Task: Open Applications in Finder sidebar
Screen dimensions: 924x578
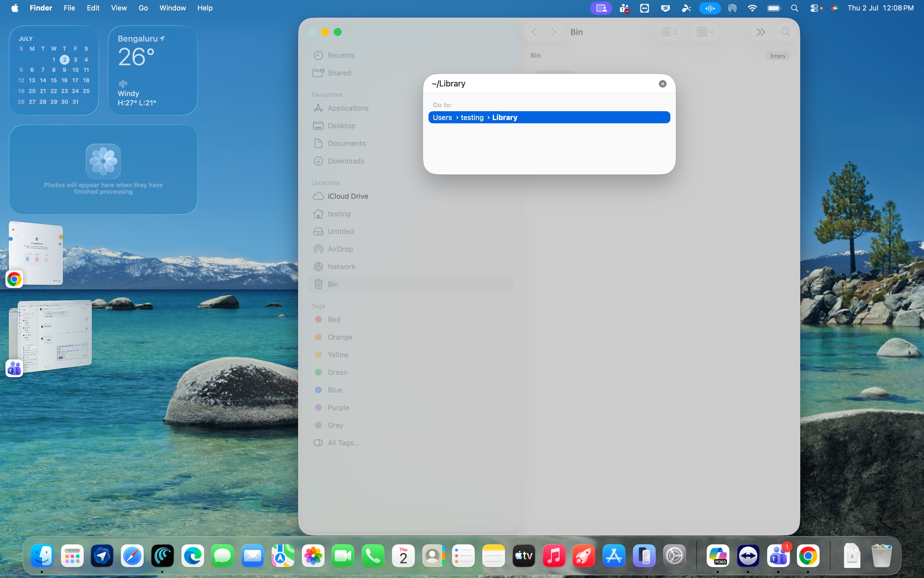Action: coord(411,108)
